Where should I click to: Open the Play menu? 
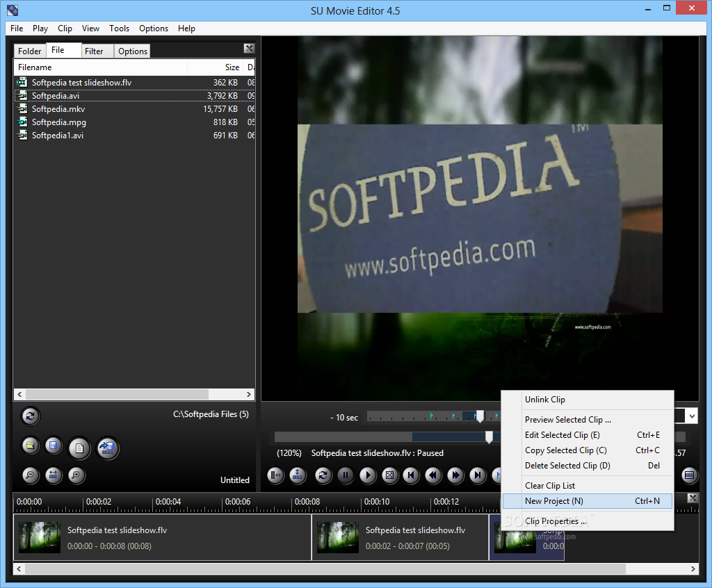point(40,28)
